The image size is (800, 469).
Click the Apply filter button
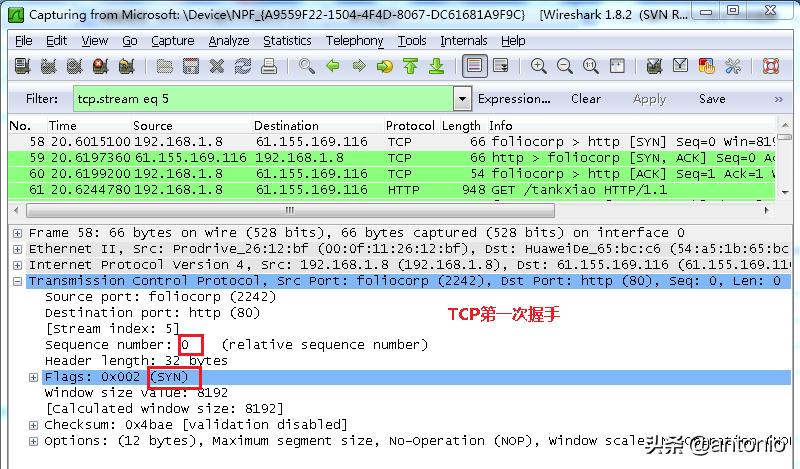coord(649,99)
